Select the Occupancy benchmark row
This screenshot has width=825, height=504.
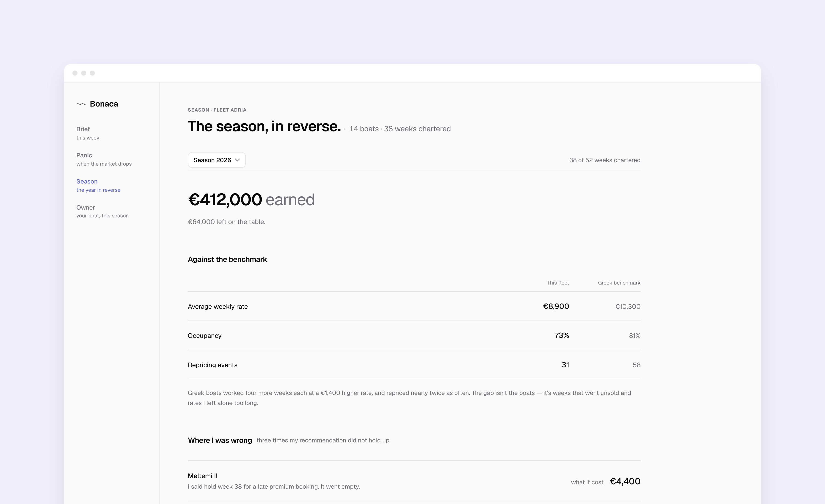coord(414,335)
